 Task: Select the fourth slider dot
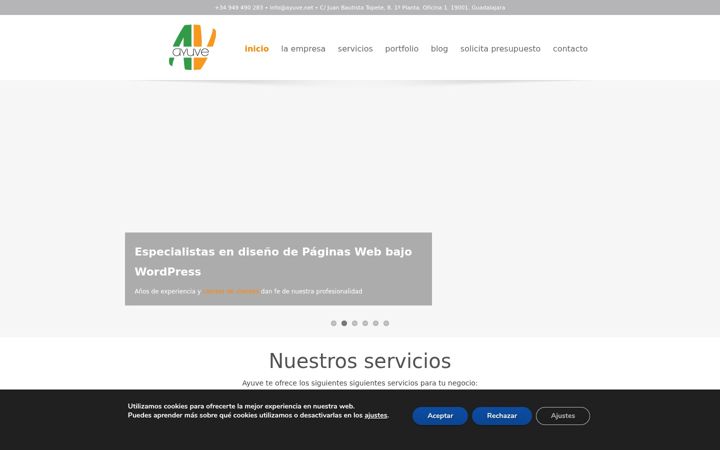tap(365, 323)
